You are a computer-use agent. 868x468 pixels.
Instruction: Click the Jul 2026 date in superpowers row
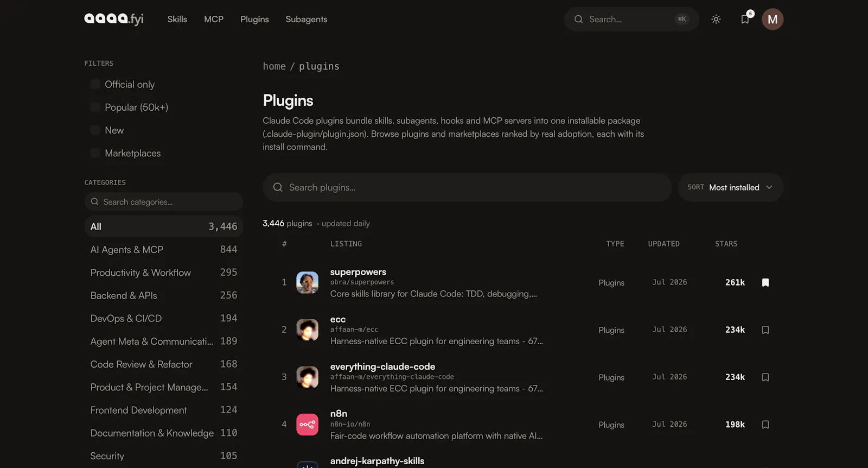pos(669,282)
